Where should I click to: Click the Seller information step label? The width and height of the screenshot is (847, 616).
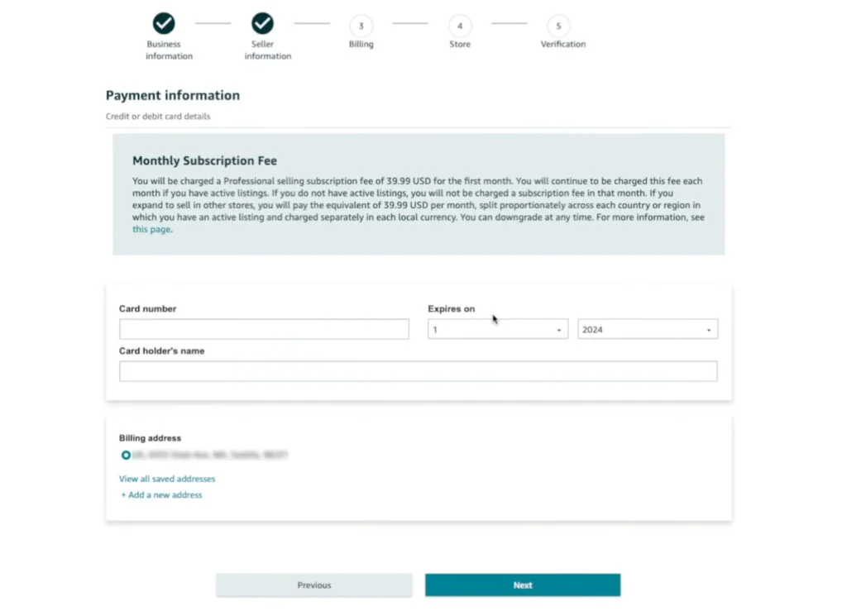point(266,50)
